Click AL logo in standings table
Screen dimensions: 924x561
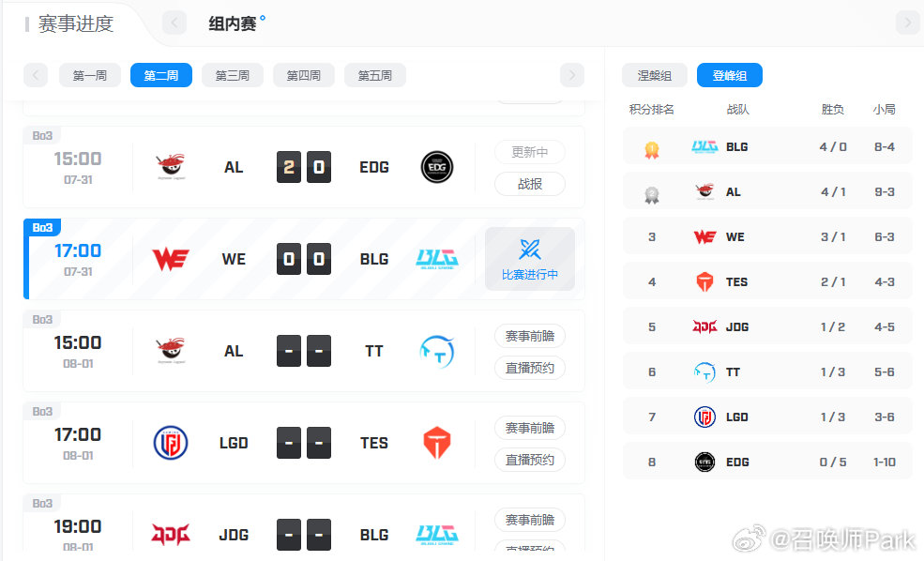click(x=704, y=191)
